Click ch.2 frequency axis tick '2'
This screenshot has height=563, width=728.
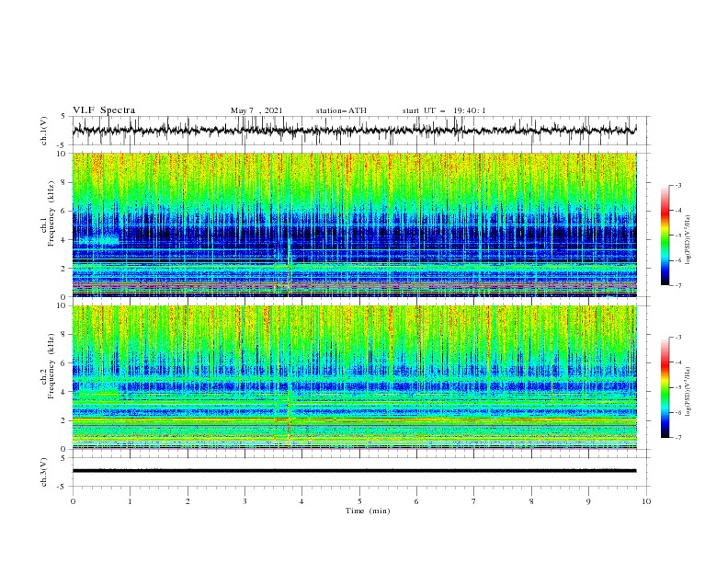tap(64, 420)
